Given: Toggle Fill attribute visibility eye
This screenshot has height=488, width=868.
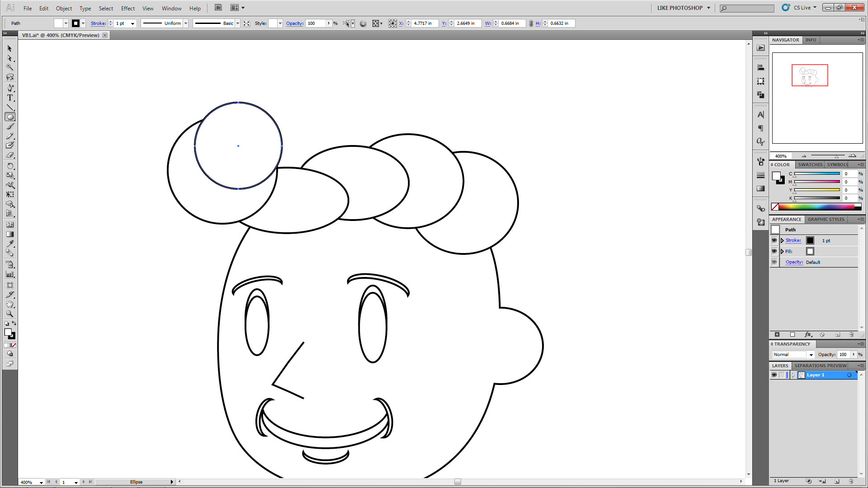Looking at the screenshot, I should 774,251.
